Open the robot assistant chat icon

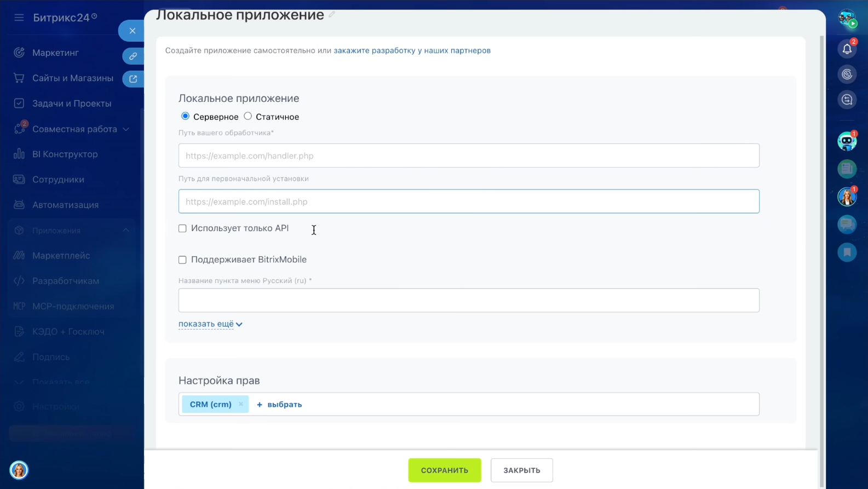tap(847, 141)
